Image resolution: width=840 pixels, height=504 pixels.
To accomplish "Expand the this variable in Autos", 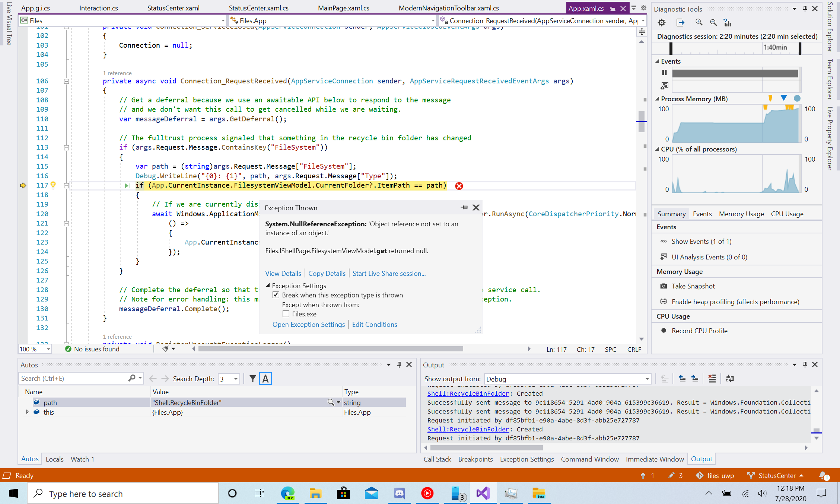I will [x=27, y=412].
